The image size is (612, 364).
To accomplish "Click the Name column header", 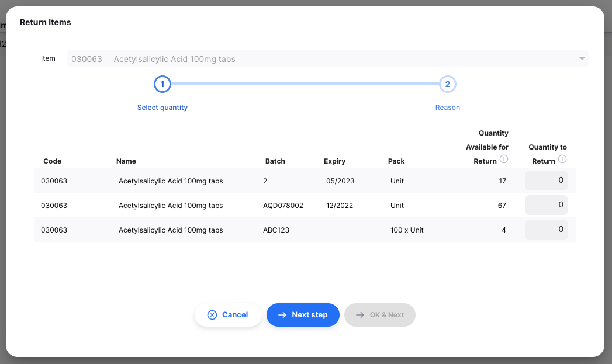I will [126, 161].
